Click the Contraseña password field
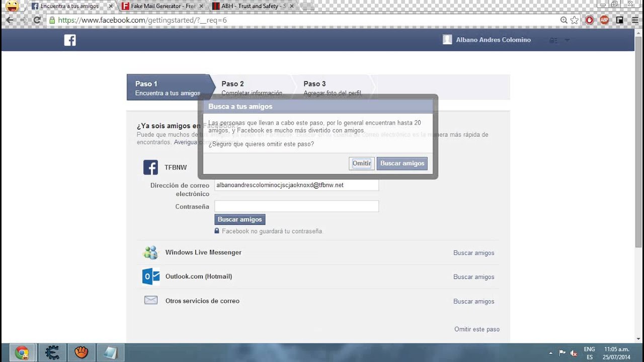The image size is (644, 362). tap(296, 206)
